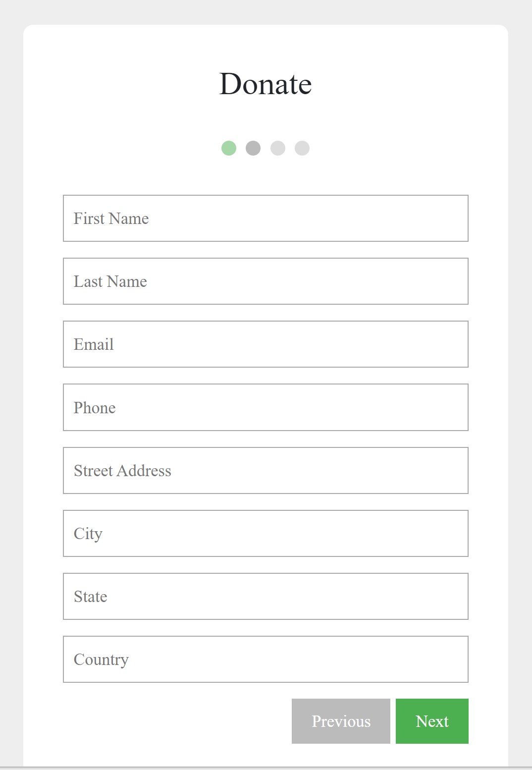
Task: Click the gray Previous button
Action: pyautogui.click(x=340, y=721)
